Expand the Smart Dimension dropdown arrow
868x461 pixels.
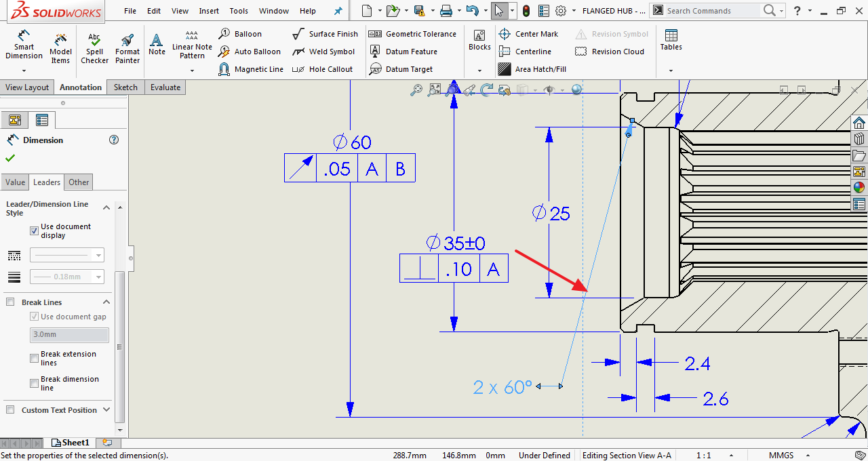click(24, 71)
